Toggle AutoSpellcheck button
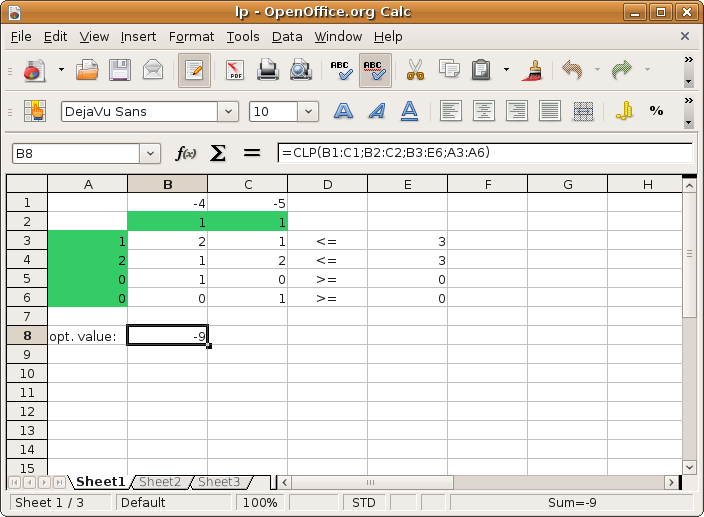Viewport: 704px width, 517px height. 374,70
